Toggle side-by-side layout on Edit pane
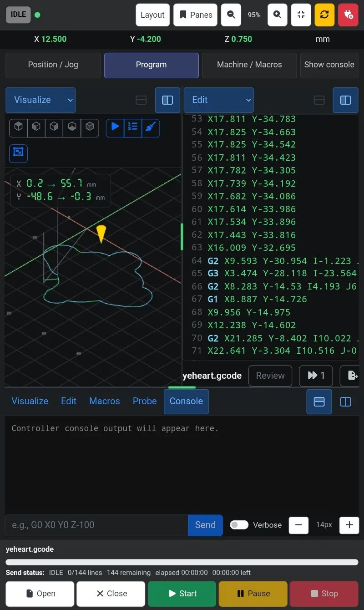This screenshot has width=364, height=610. point(346,100)
